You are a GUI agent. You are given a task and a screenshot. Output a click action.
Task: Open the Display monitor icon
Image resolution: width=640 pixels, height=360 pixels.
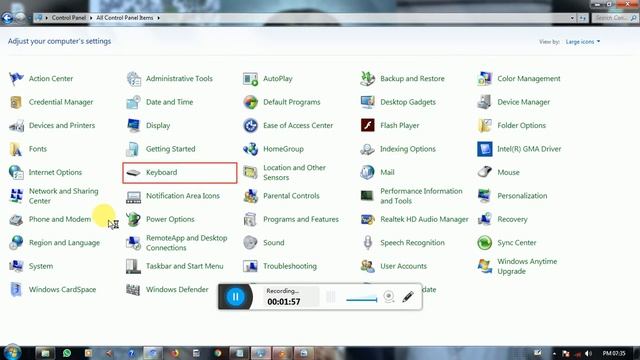coord(133,126)
